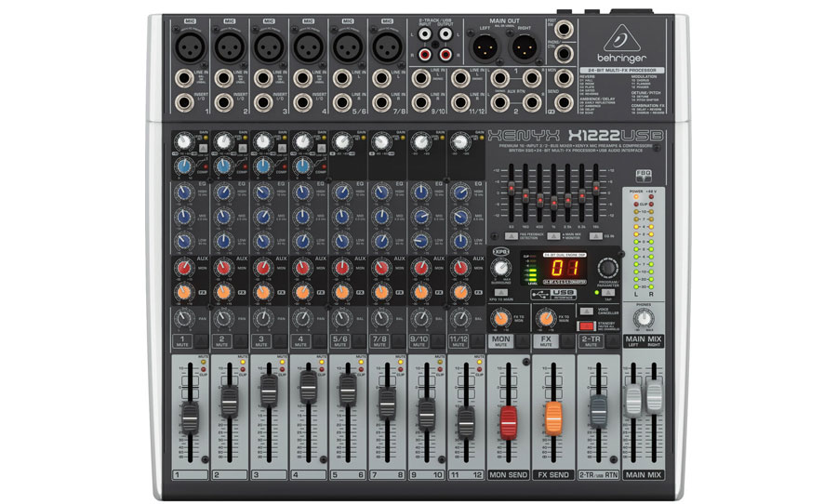Click the orange FX SEND fader
Viewport: 837px width, 504px height.
pyautogui.click(x=553, y=418)
